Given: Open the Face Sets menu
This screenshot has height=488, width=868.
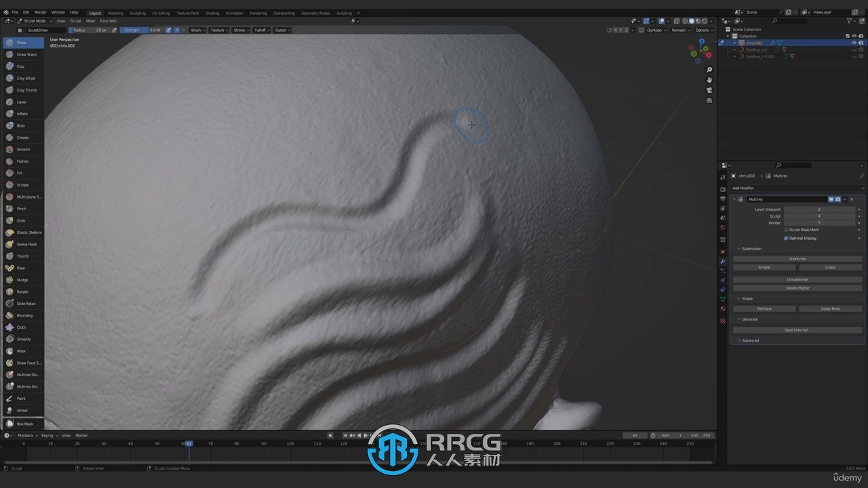Looking at the screenshot, I should [x=108, y=21].
